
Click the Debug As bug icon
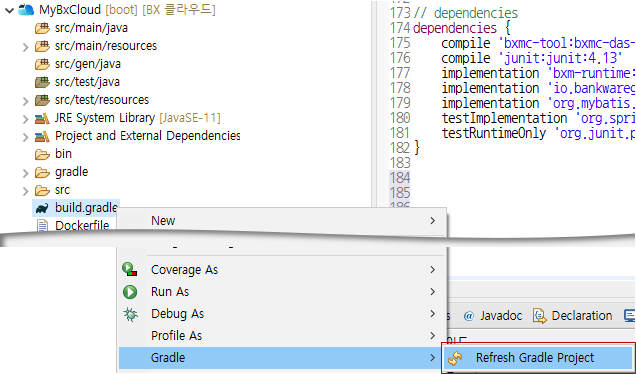[130, 314]
